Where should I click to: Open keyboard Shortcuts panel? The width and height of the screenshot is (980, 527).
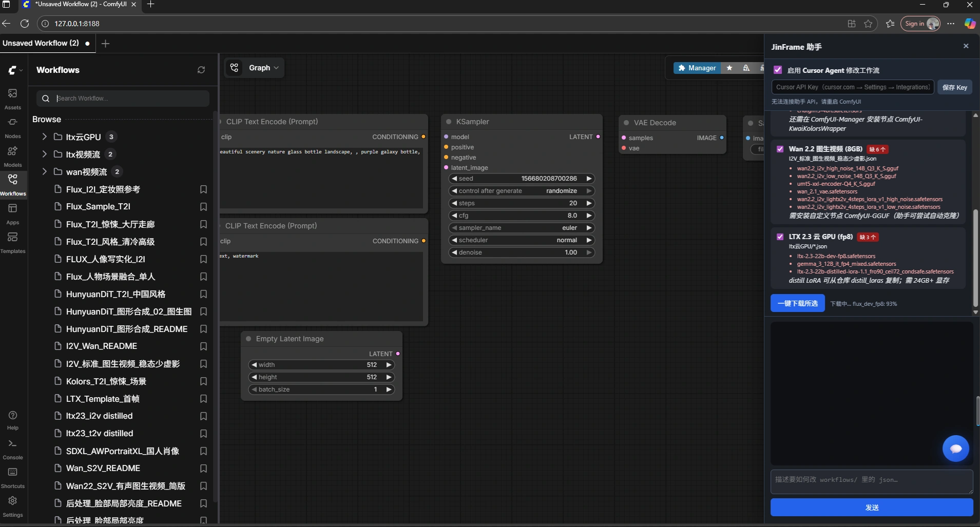(x=13, y=477)
